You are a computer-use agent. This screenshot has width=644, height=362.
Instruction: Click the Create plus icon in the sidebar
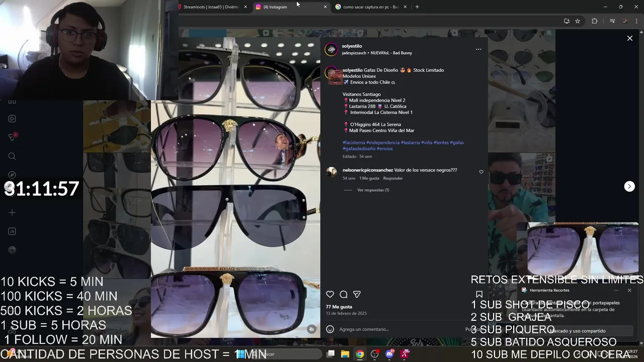[12, 213]
